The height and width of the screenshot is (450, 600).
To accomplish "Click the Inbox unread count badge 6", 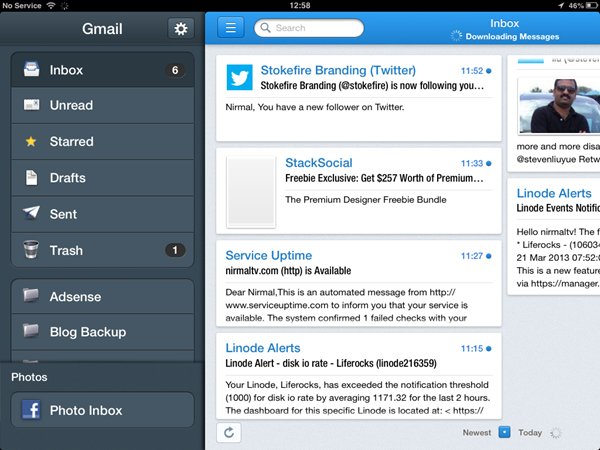I will (x=175, y=70).
